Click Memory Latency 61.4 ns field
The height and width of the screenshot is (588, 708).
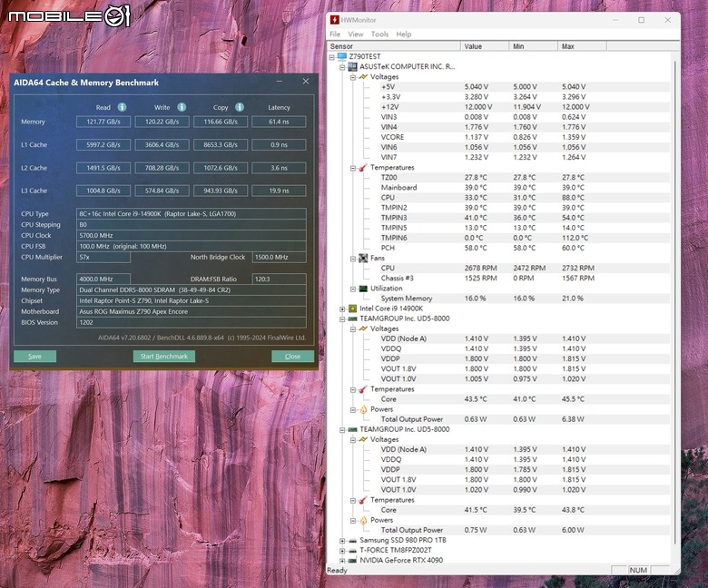(279, 122)
